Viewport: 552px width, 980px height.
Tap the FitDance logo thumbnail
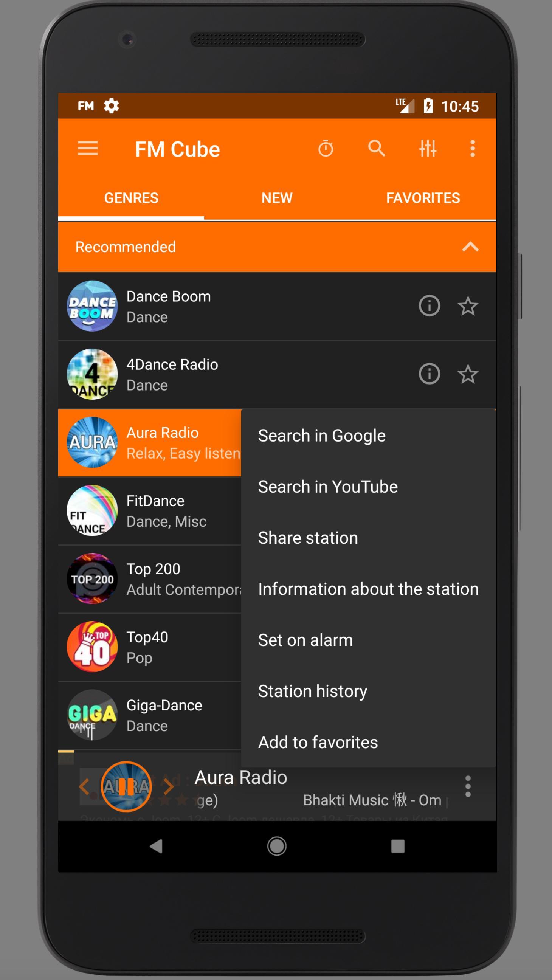[x=92, y=510]
